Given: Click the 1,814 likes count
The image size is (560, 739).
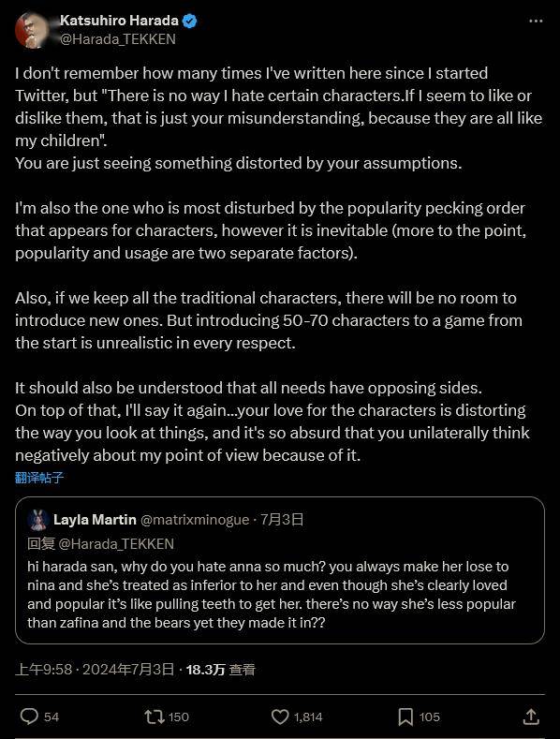Looking at the screenshot, I should [308, 717].
